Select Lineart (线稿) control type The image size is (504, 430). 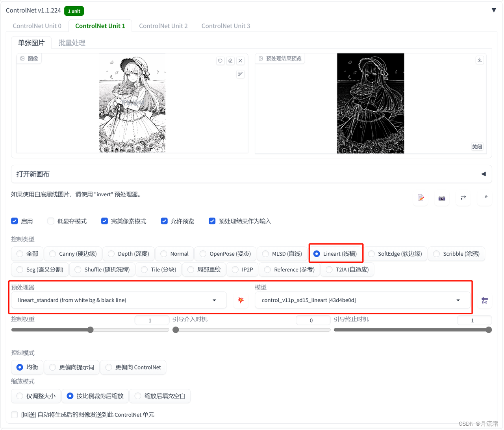(335, 254)
